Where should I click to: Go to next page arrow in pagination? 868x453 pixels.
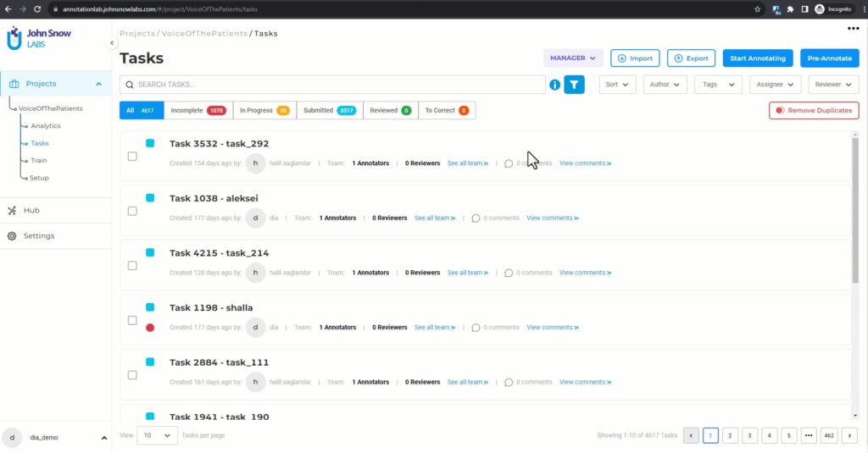(x=849, y=435)
